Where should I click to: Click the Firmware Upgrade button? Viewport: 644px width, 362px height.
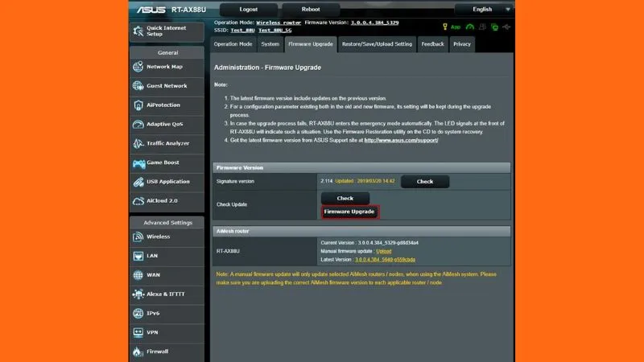click(349, 212)
